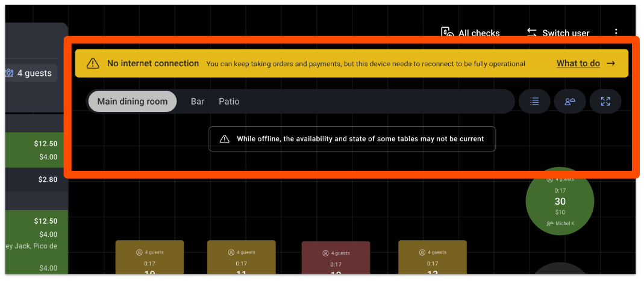Click the warning icon in yellow banner
The height and width of the screenshot is (281, 644).
(92, 63)
